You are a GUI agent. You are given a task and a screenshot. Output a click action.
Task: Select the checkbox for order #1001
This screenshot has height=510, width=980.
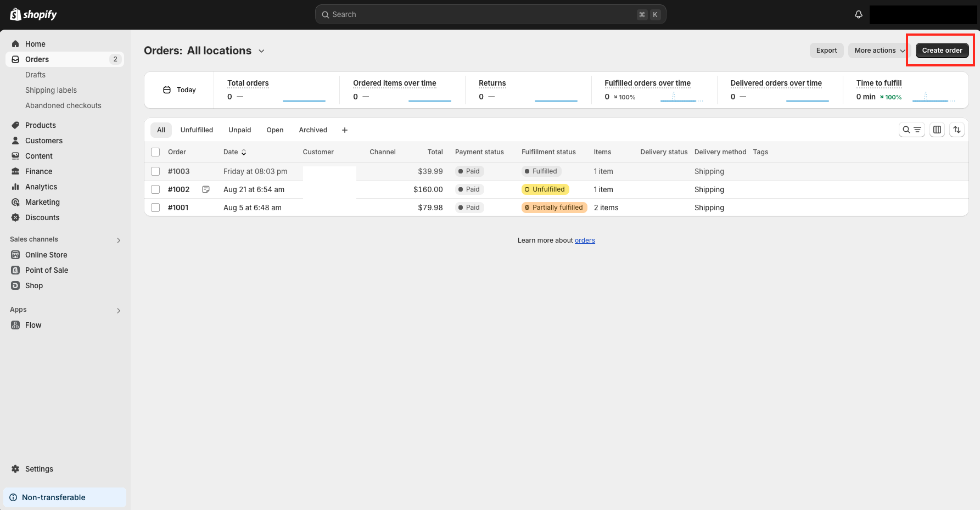[x=155, y=208]
